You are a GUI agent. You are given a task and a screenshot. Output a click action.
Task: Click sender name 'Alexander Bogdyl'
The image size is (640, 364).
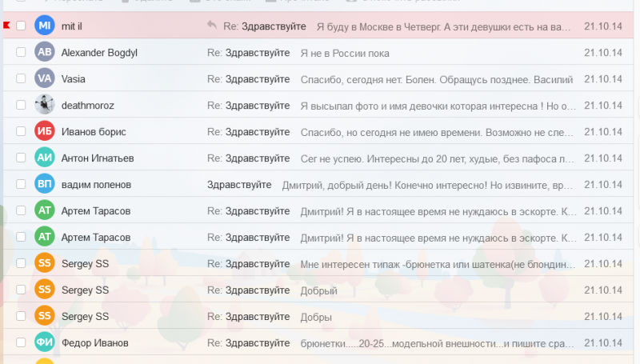point(99,53)
